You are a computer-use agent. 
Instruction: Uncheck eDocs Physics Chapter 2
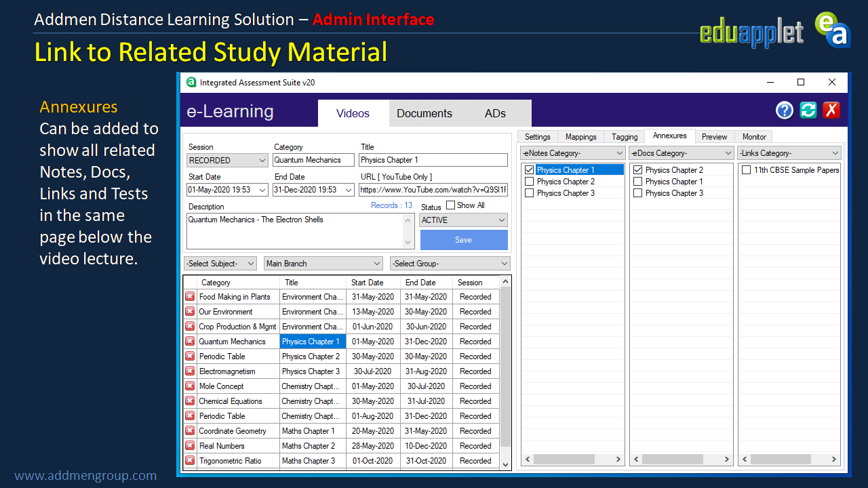(638, 170)
